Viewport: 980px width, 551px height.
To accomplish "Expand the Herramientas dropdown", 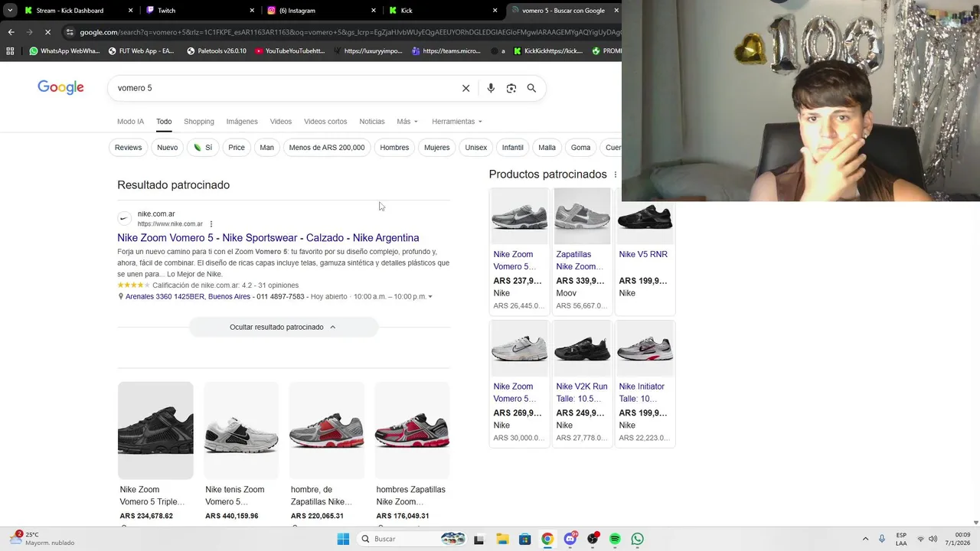I will point(456,122).
